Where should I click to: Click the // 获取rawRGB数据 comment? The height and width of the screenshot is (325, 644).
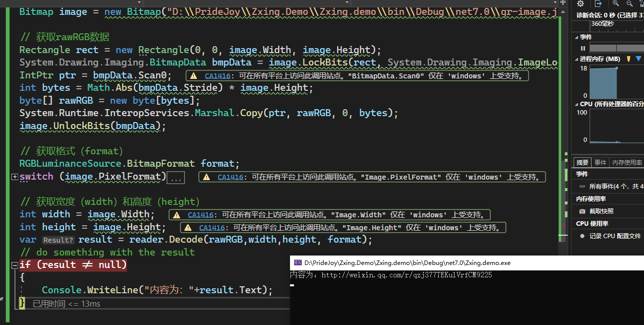(64, 37)
